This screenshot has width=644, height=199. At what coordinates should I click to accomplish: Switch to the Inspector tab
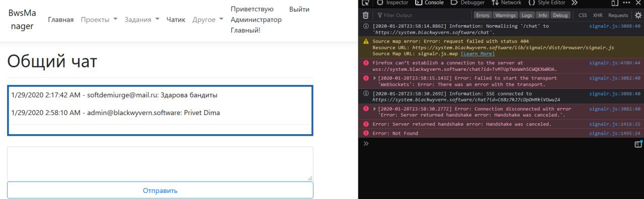pyautogui.click(x=392, y=3)
